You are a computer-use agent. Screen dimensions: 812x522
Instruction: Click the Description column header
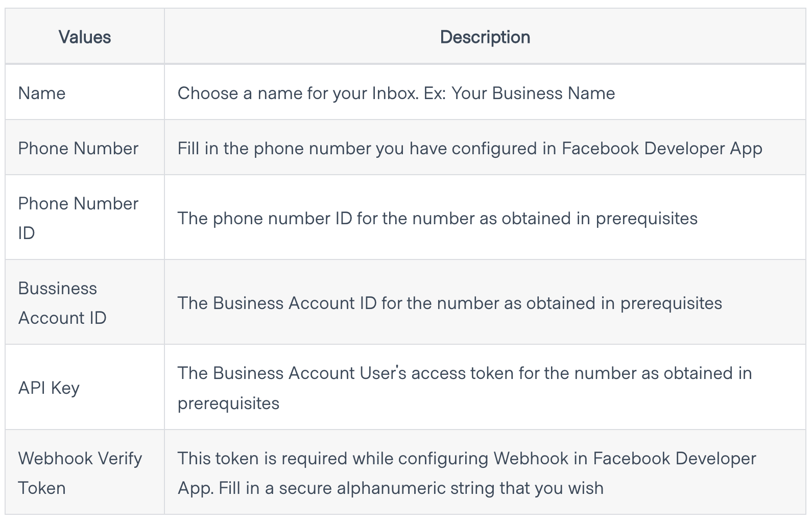pyautogui.click(x=485, y=37)
